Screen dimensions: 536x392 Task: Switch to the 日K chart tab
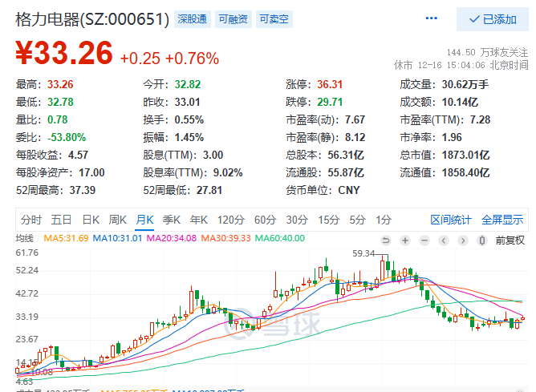pyautogui.click(x=91, y=220)
